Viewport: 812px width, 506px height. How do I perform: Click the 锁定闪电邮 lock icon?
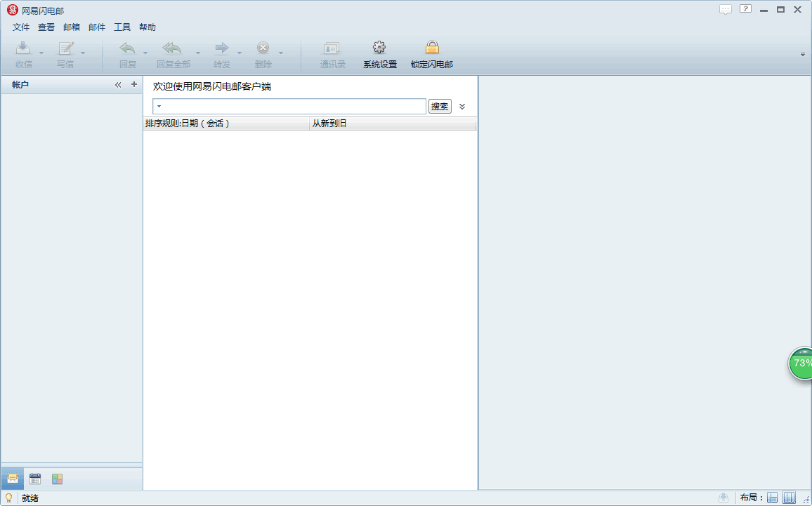[x=432, y=48]
